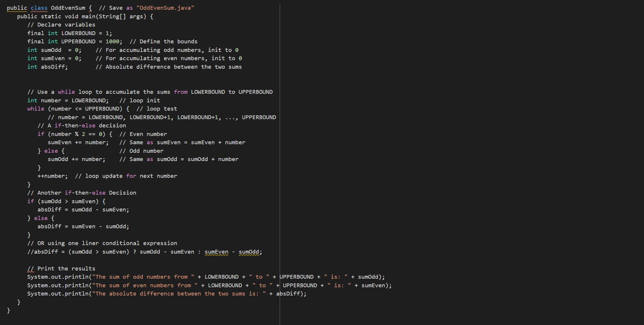Click the underlined 'sumEven' in commented one-liner

(x=216, y=252)
